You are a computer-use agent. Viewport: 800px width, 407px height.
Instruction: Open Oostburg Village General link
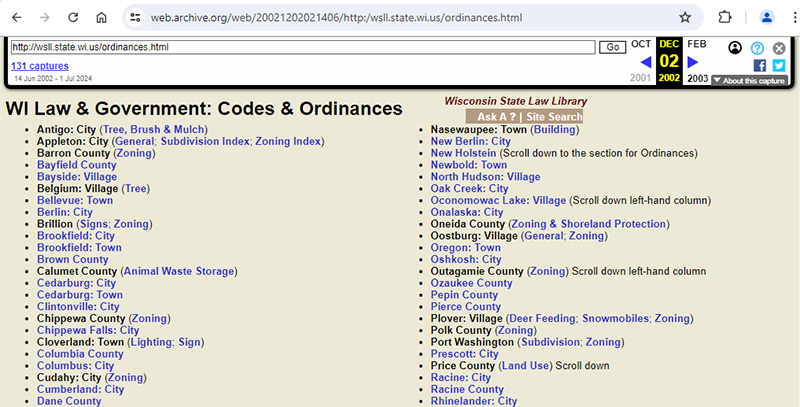tap(543, 236)
